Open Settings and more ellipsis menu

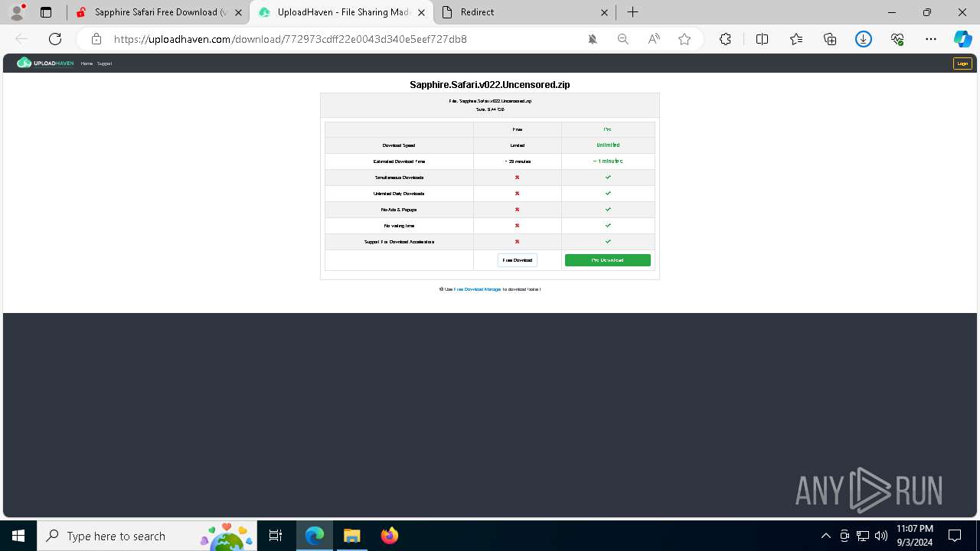click(931, 39)
